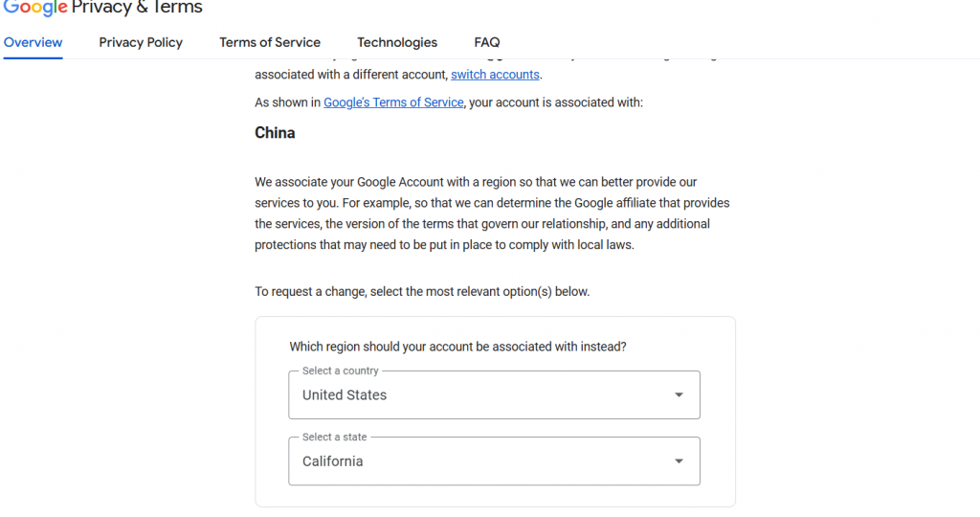The height and width of the screenshot is (517, 980).
Task: Open the dropdown showing California
Action: coord(479,461)
